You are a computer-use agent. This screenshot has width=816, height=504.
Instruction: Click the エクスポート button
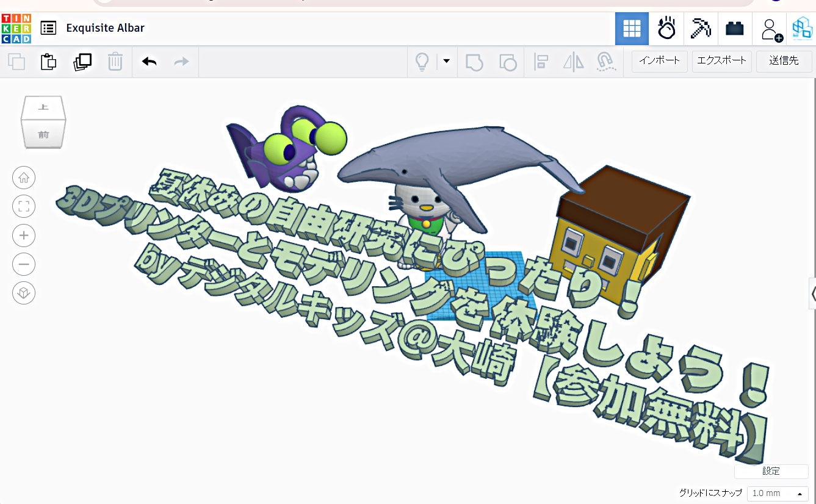721,61
